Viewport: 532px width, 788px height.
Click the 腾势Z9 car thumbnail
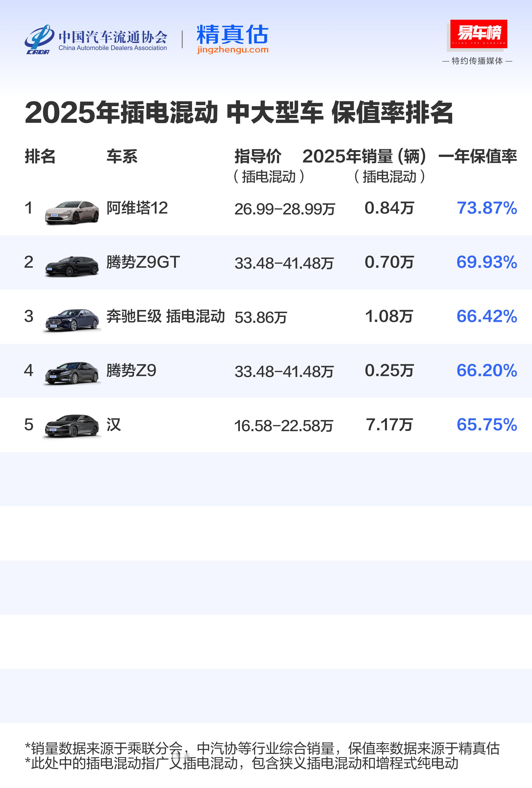coord(72,373)
